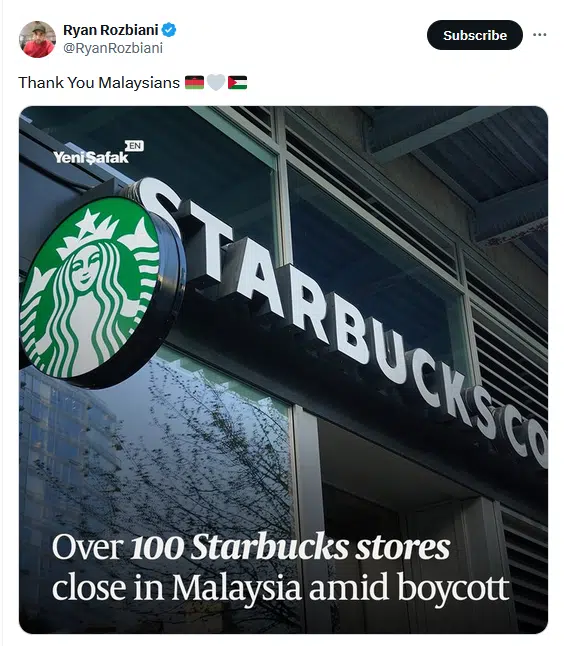Open the @RyanRozbiani handle link
This screenshot has height=646, width=564.
tap(113, 48)
